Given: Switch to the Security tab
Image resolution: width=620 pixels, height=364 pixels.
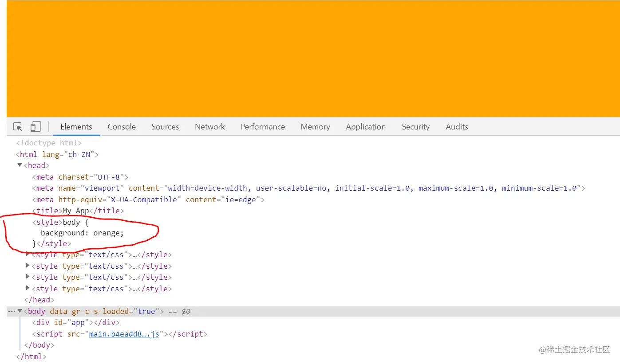Looking at the screenshot, I should (x=415, y=127).
